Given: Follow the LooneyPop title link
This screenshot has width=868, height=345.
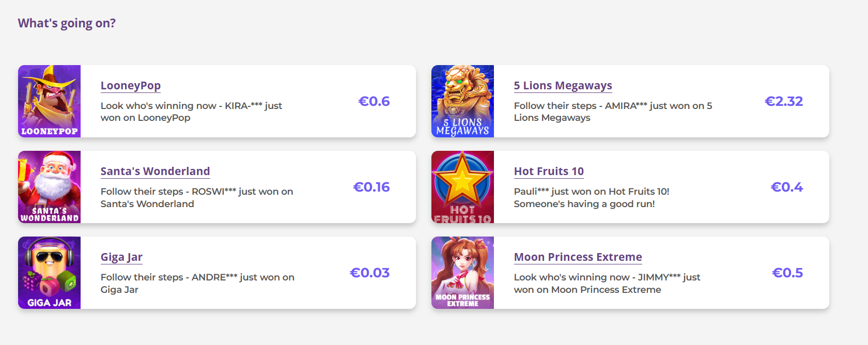Looking at the screenshot, I should click(x=131, y=86).
